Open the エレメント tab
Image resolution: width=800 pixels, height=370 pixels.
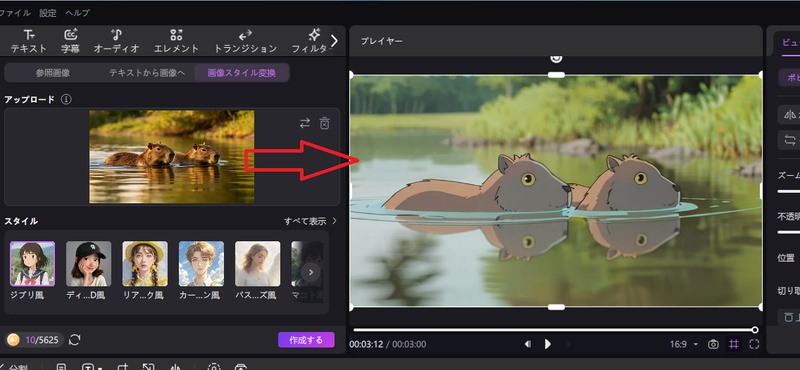[x=176, y=41]
